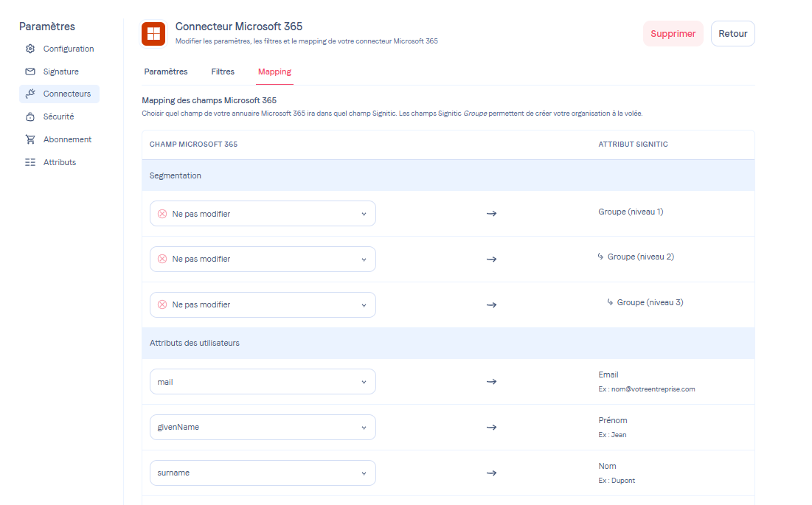Click the Email attribute label
The width and height of the screenshot is (812, 505).
[608, 375]
